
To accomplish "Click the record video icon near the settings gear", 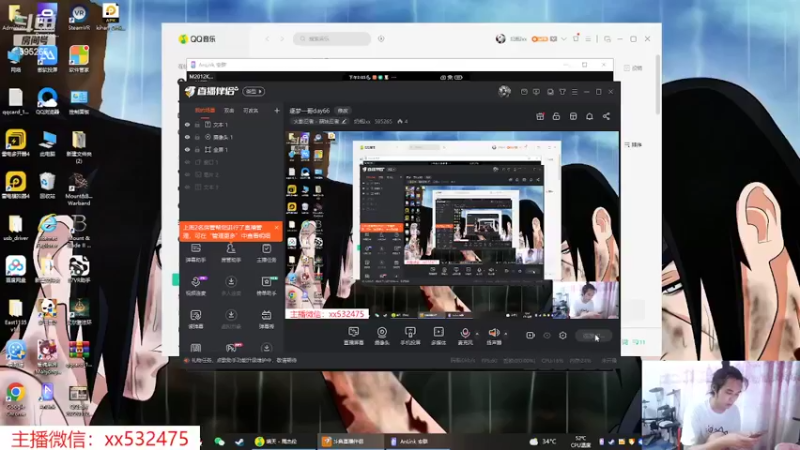I will [x=530, y=336].
